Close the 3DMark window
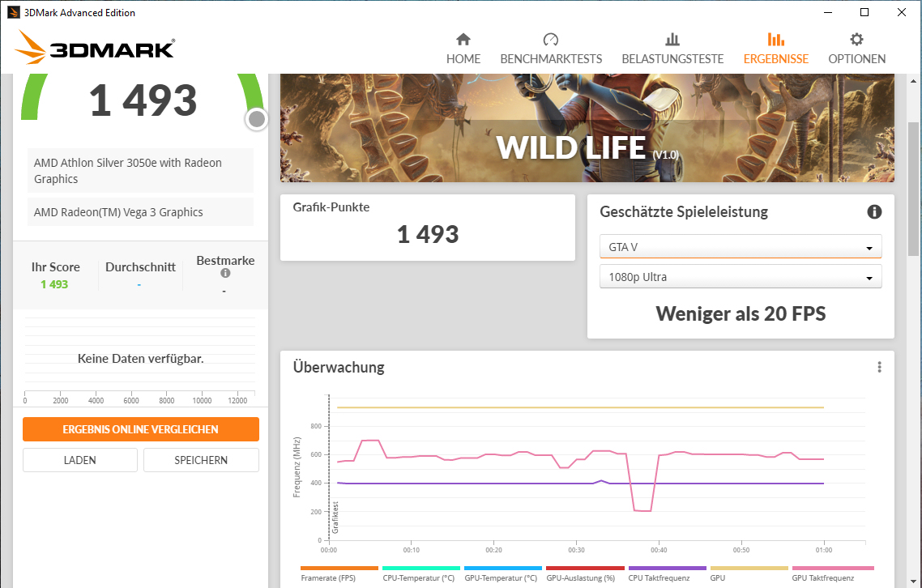 pyautogui.click(x=902, y=12)
